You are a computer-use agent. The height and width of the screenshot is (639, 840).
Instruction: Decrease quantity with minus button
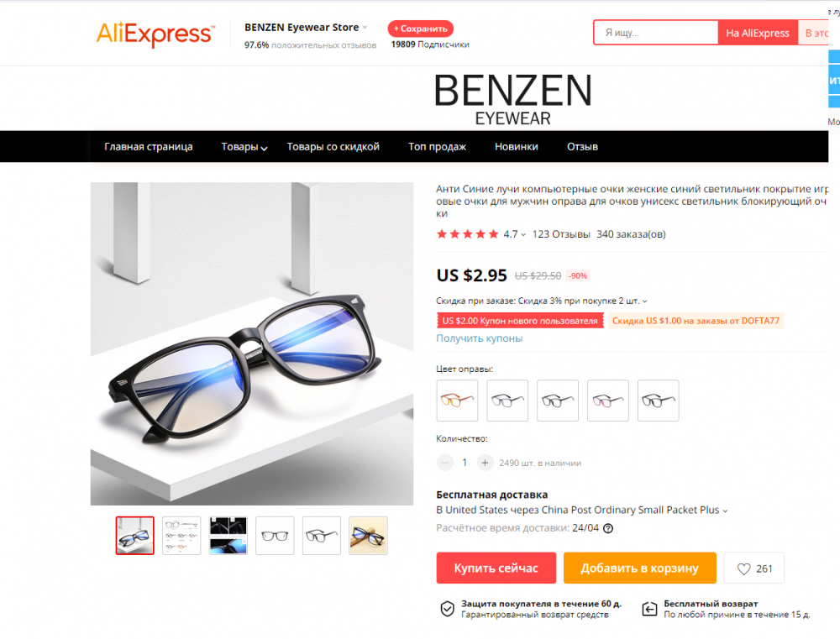pos(444,463)
